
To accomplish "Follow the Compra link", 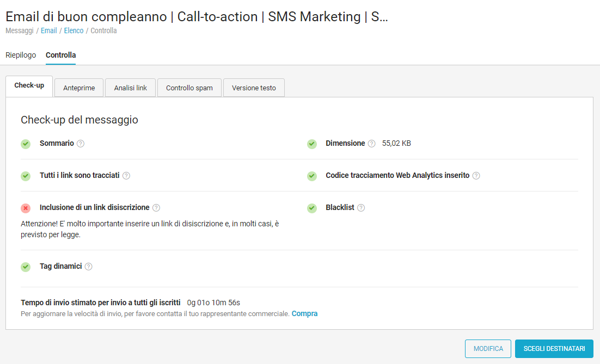I will point(304,313).
